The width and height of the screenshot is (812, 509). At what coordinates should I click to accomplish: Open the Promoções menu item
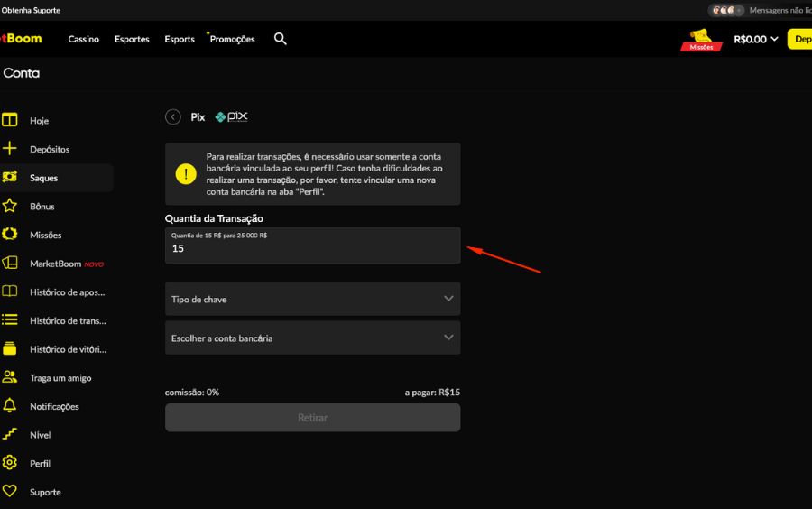point(232,40)
